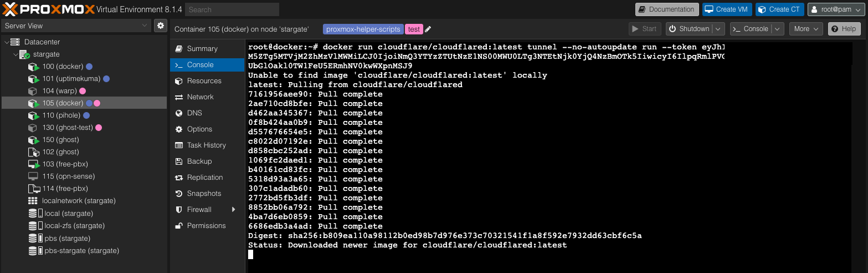The height and width of the screenshot is (273, 868).
Task: Expand the Shutdown options arrow
Action: coord(718,29)
